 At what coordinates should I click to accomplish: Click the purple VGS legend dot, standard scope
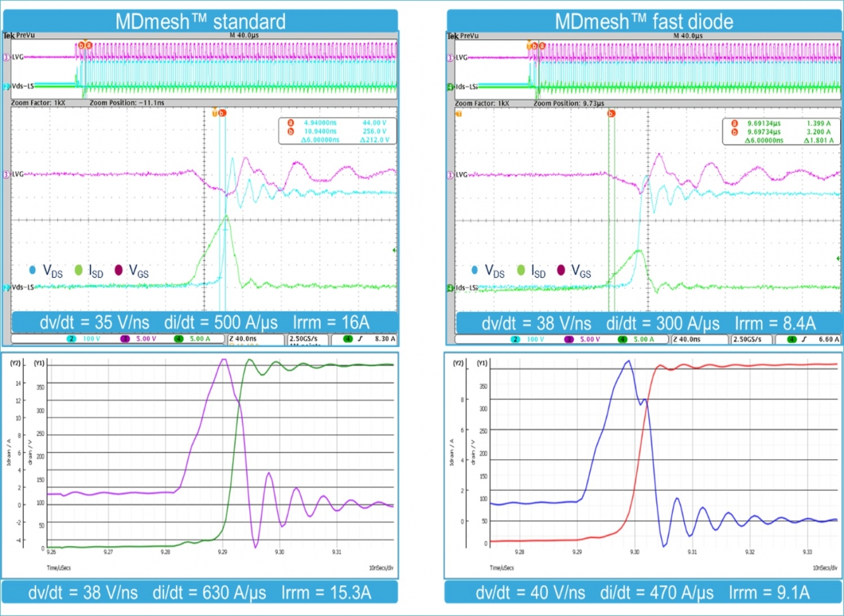pos(120,270)
